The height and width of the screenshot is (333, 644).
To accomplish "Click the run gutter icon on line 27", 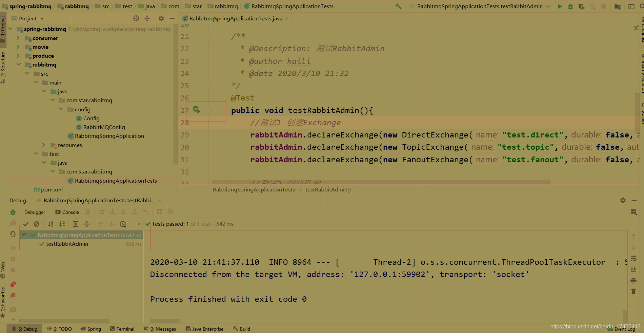I will pyautogui.click(x=196, y=110).
